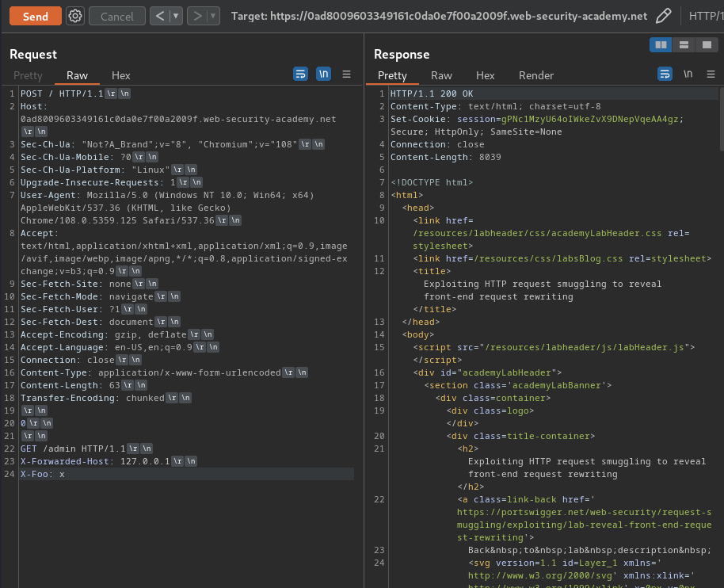Open the history-forward dropdown arrow
724x588 pixels.
[x=213, y=16]
